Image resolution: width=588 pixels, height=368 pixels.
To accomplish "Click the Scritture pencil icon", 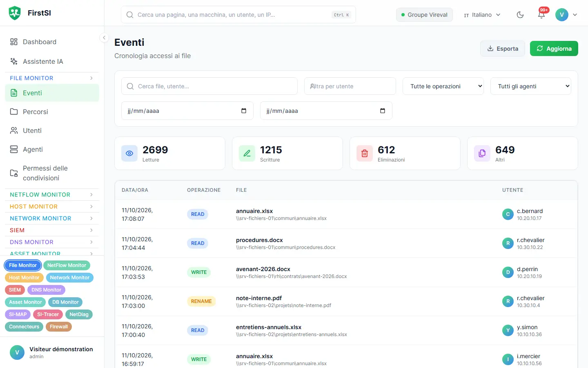I will pos(247,153).
